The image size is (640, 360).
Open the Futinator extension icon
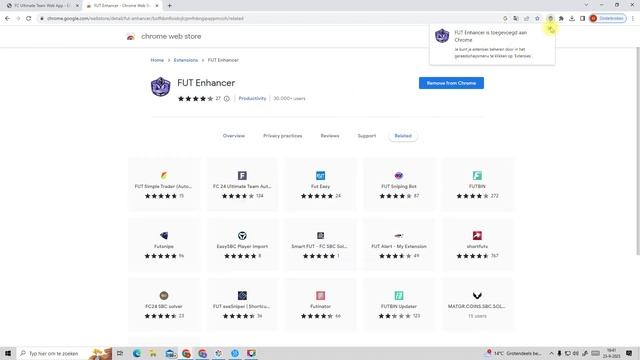[x=320, y=296]
